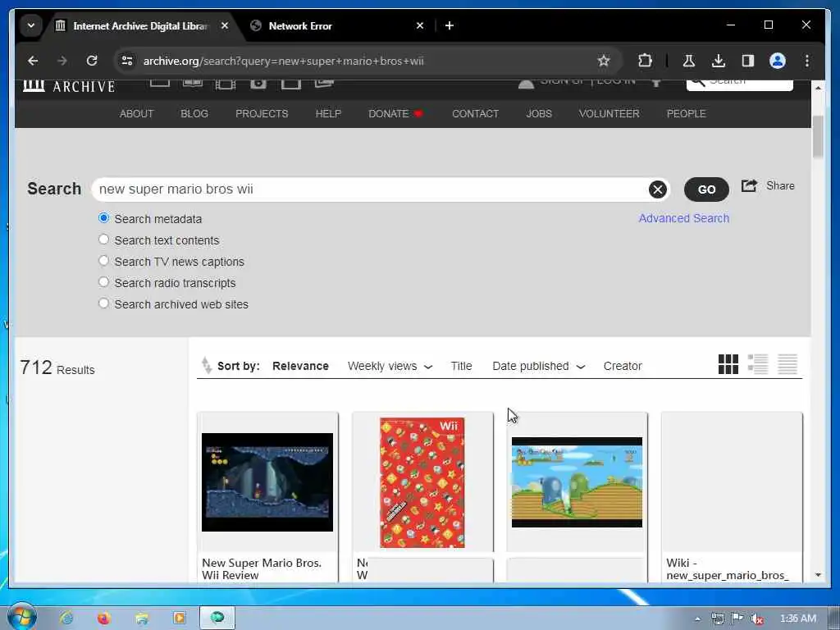Screen dimensions: 840x630
Task: Select Search radio transcripts option
Action: click(104, 282)
